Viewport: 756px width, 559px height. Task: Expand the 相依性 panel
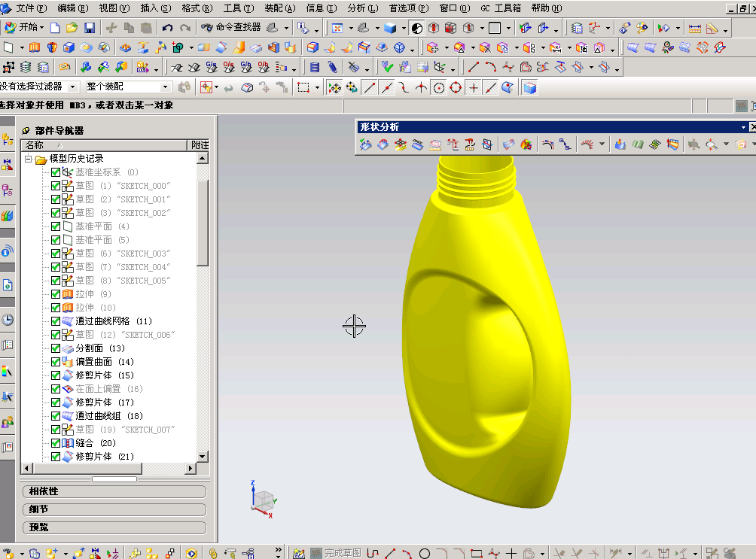pyautogui.click(x=114, y=491)
